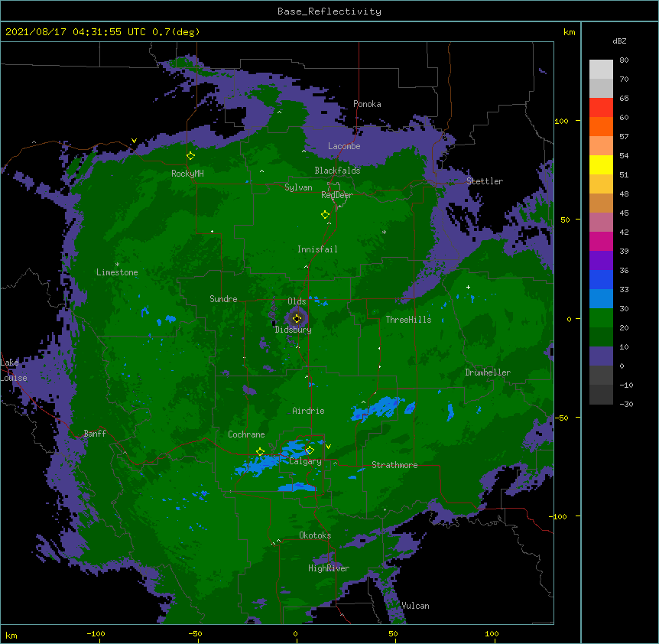Click the Ponoka city label

click(x=367, y=104)
